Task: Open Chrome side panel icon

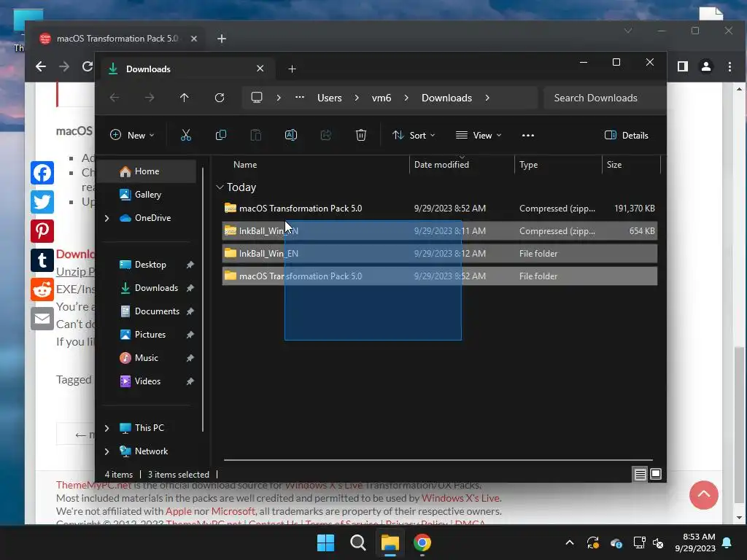Action: (x=682, y=66)
